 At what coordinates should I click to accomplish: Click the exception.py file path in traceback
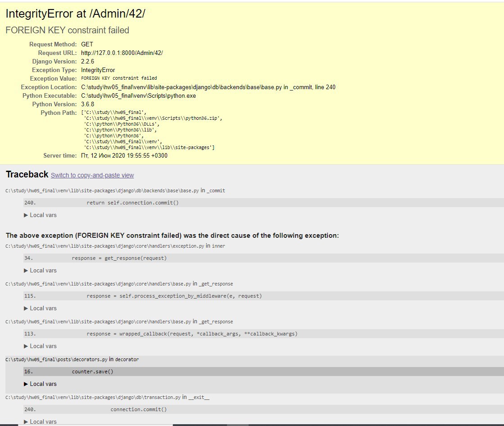[x=105, y=246]
